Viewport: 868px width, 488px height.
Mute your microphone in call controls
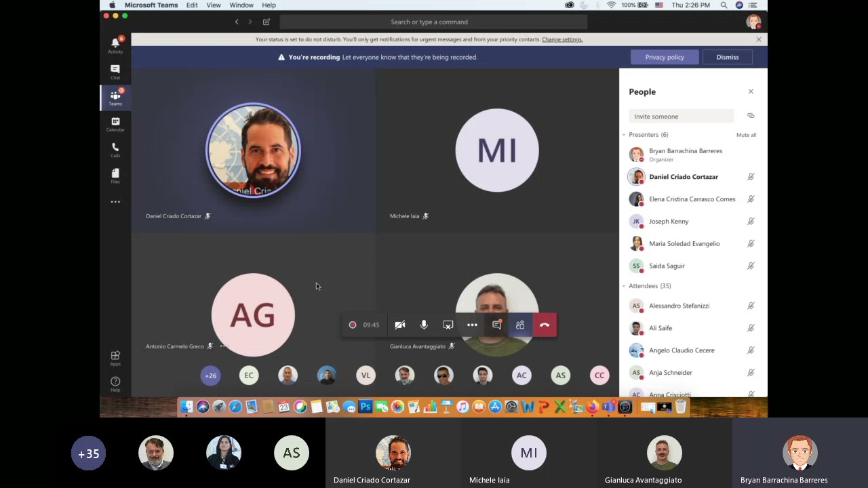tap(424, 325)
